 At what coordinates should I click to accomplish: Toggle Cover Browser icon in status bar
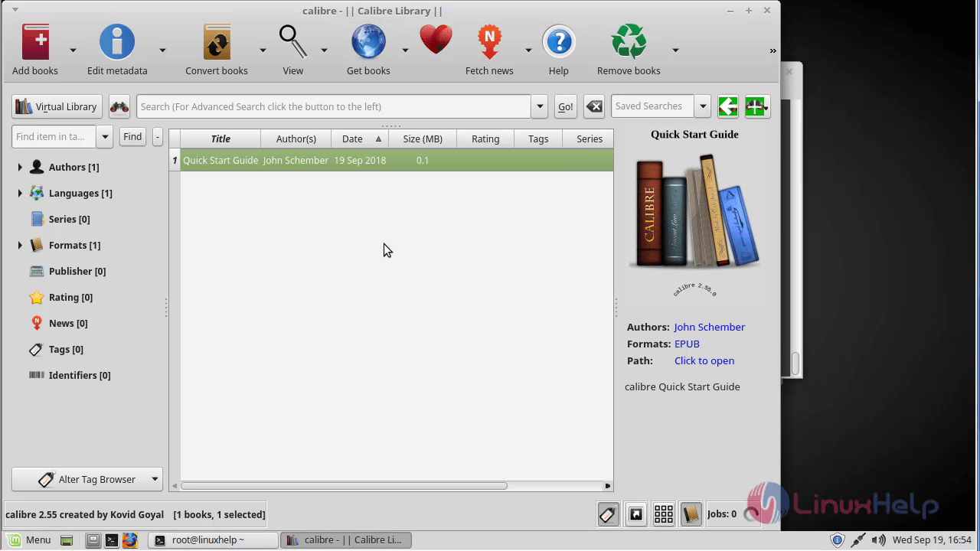point(635,514)
